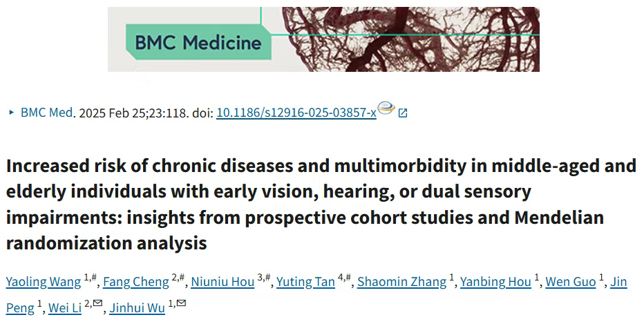Screen dimensions: 644x324
Task: Click the round badge icon after DOI
Action: (x=386, y=108)
